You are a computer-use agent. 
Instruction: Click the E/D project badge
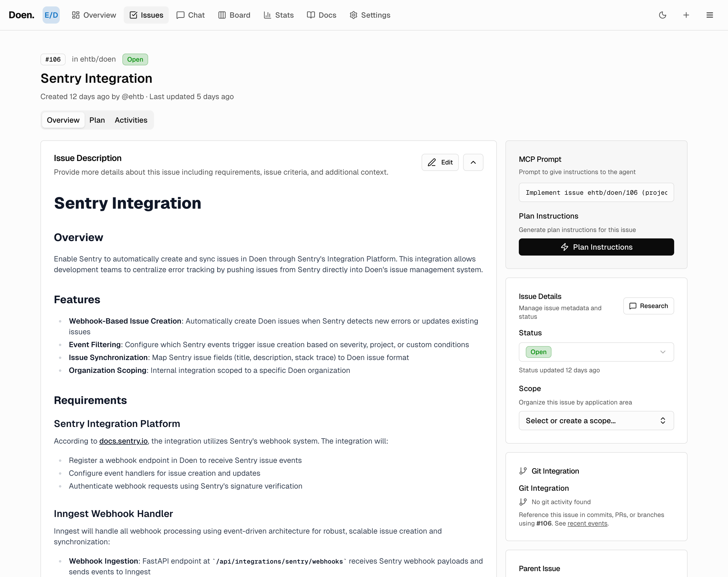pos(51,15)
